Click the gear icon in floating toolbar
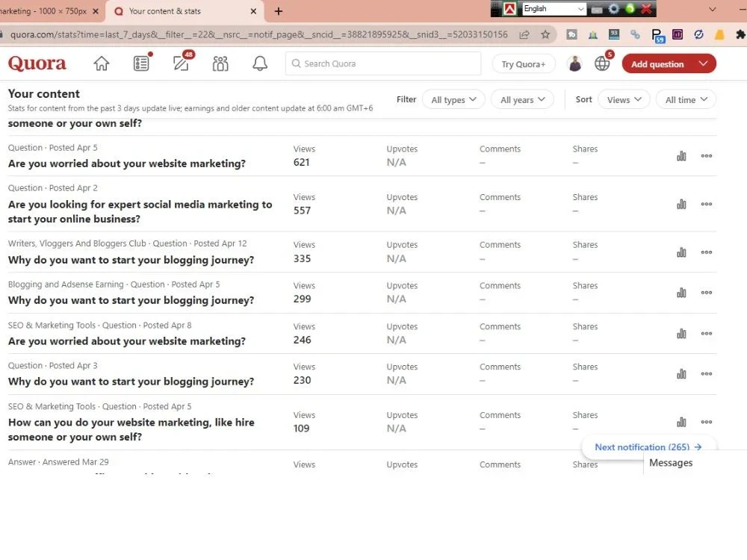Viewport: 747px width, 560px height. coord(613,8)
